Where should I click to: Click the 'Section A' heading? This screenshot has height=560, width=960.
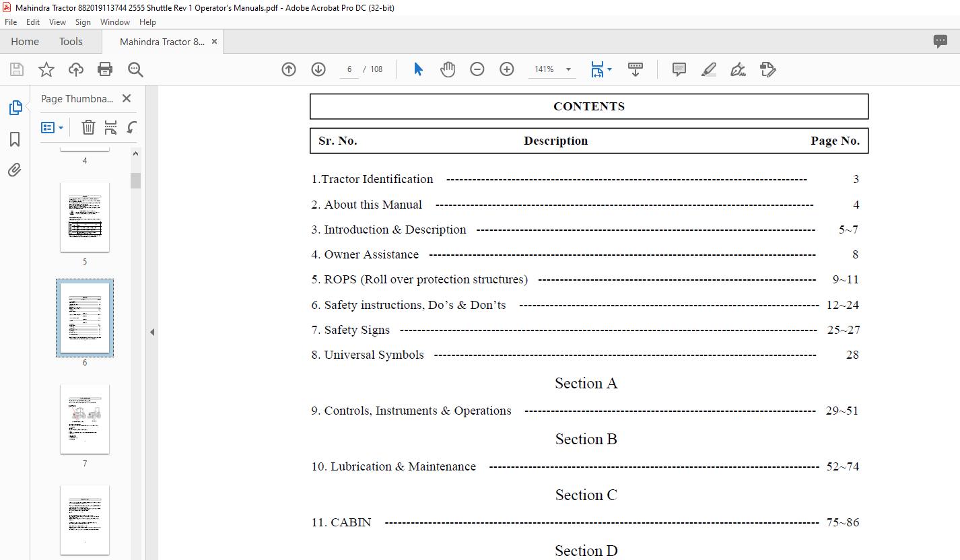click(586, 383)
